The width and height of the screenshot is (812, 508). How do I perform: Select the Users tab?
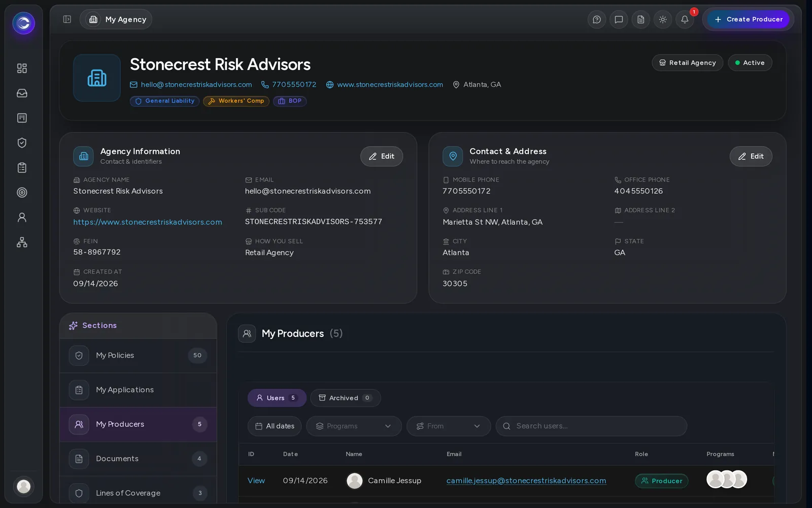tap(277, 398)
